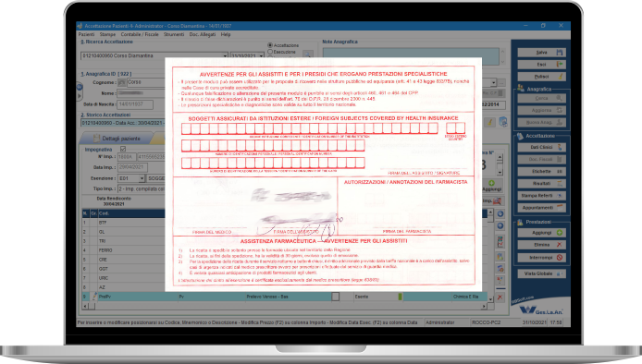The width and height of the screenshot is (642, 364).
Task: Click the Elimina red X button
Action: [x=542, y=245]
